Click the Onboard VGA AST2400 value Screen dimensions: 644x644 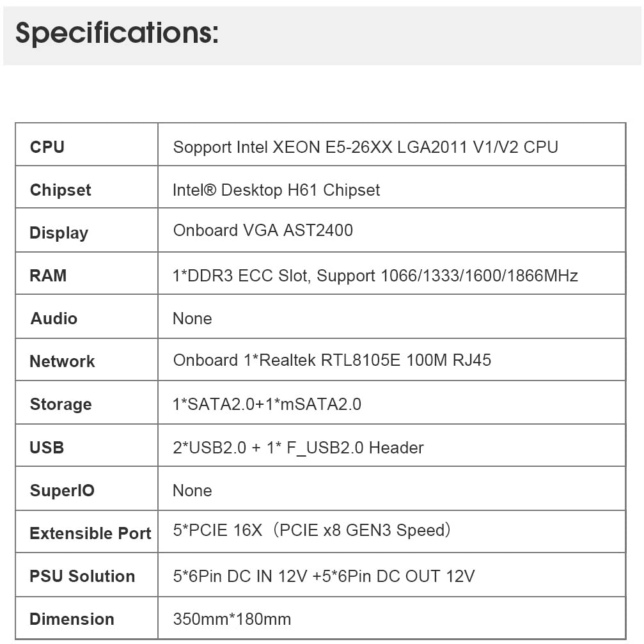(263, 230)
